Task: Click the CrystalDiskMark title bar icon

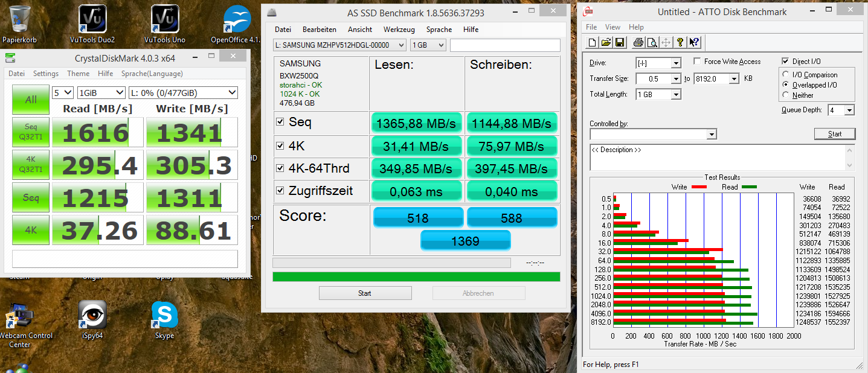Action: tap(10, 58)
